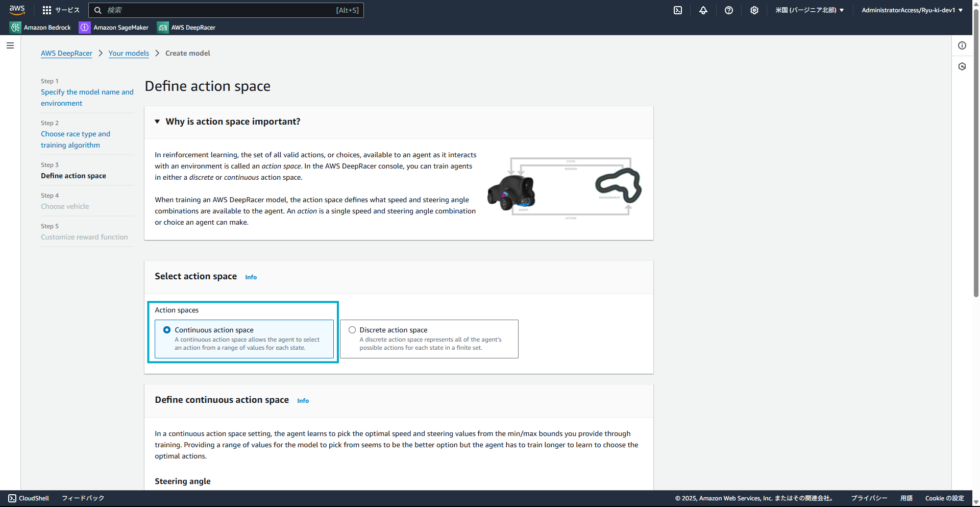Image resolution: width=980 pixels, height=507 pixels.
Task: Click Your models breadcrumb link
Action: pos(129,53)
